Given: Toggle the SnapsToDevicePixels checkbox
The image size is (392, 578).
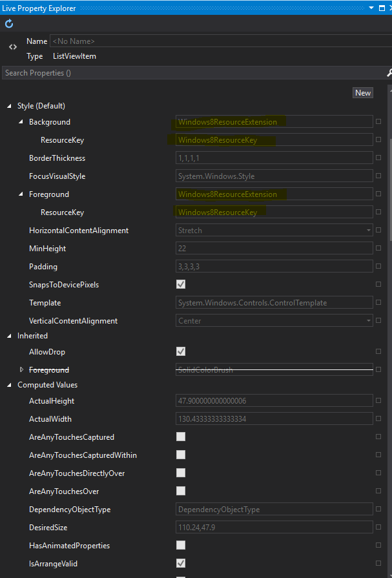Looking at the screenshot, I should coord(181,284).
